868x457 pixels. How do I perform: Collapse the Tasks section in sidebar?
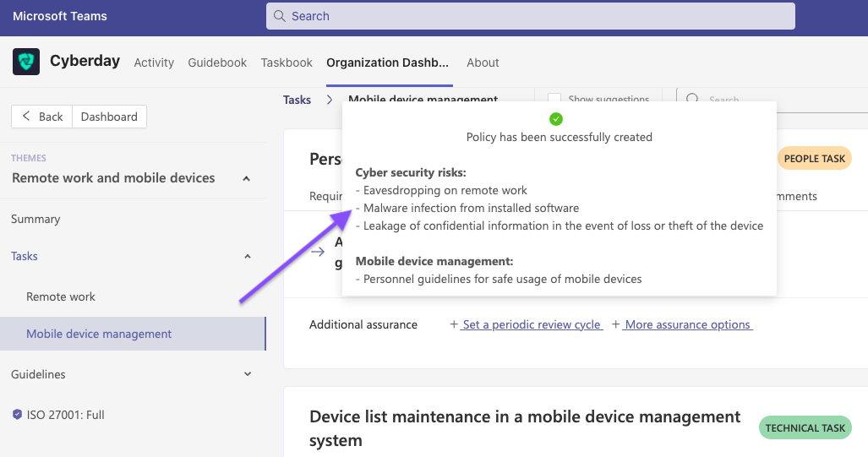248,256
